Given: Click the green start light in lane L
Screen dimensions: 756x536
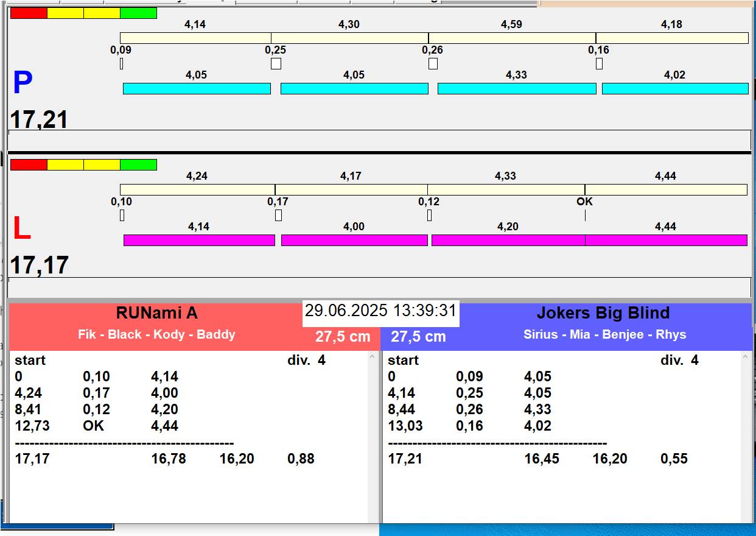Looking at the screenshot, I should coord(138,164).
